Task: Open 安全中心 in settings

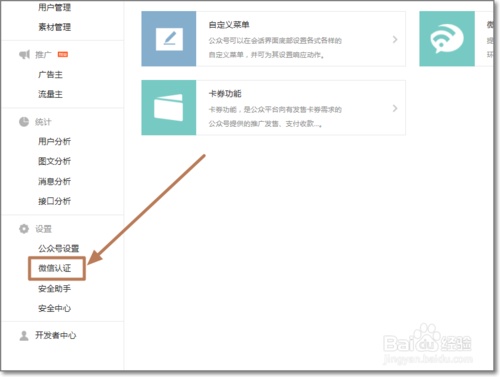Action: pyautogui.click(x=54, y=308)
